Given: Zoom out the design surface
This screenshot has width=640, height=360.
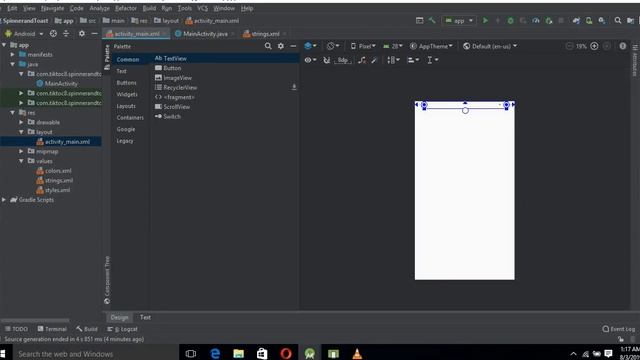Looking at the screenshot, I should pos(569,46).
